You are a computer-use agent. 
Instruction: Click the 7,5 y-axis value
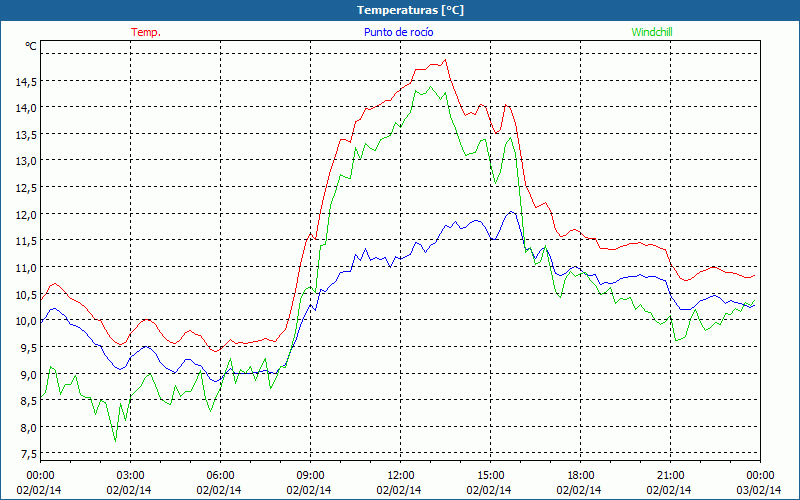tap(29, 454)
